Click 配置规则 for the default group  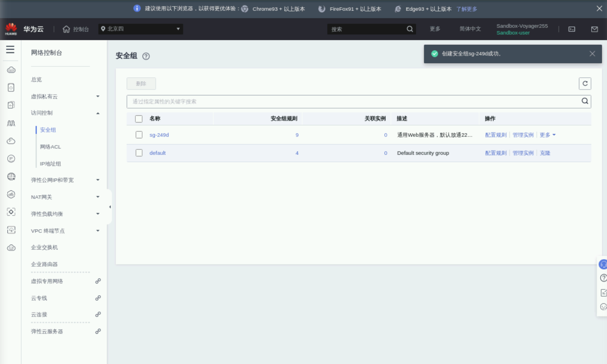496,153
